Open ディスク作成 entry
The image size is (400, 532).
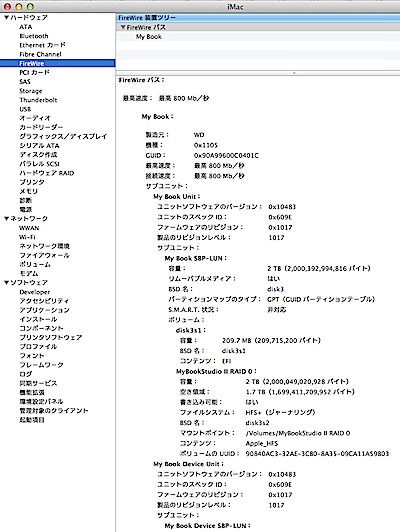[38, 155]
